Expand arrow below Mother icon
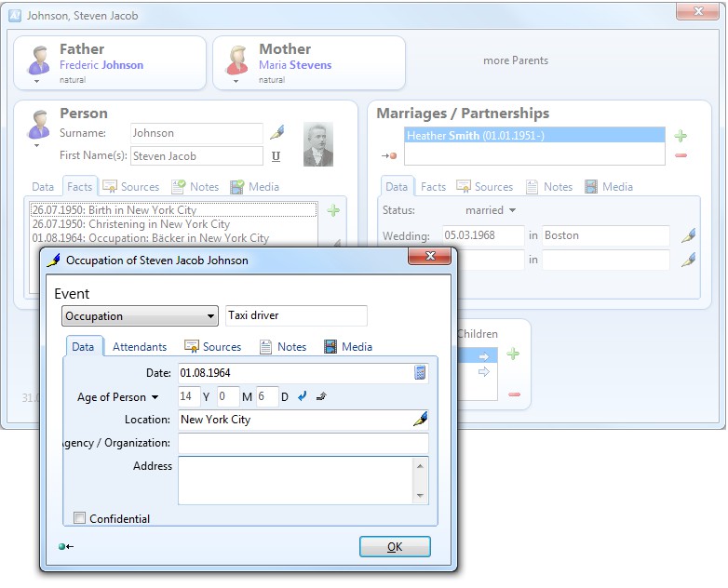Viewport: 728px width, 588px height. (x=236, y=82)
